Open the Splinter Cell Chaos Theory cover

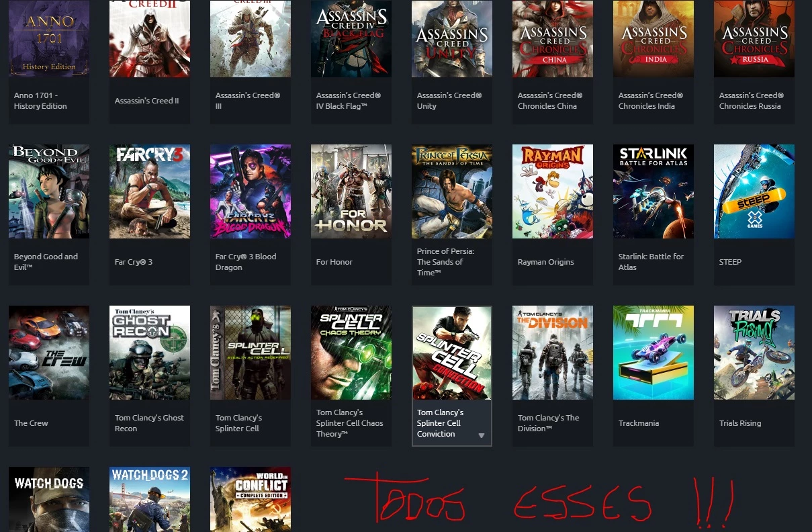tap(351, 353)
